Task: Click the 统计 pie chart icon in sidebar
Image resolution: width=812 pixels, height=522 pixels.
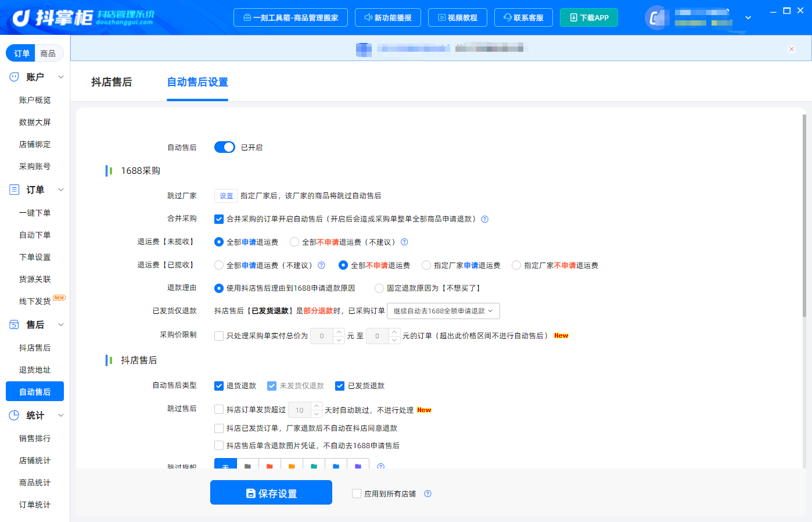Action: 14,415
